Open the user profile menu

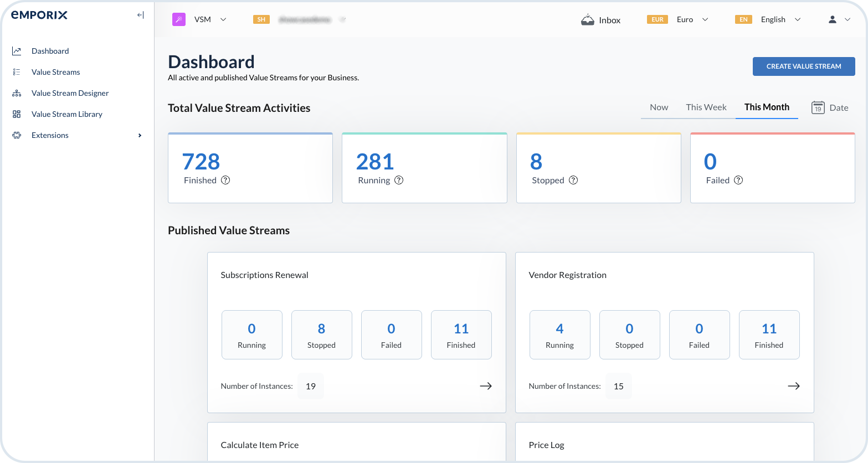(839, 19)
